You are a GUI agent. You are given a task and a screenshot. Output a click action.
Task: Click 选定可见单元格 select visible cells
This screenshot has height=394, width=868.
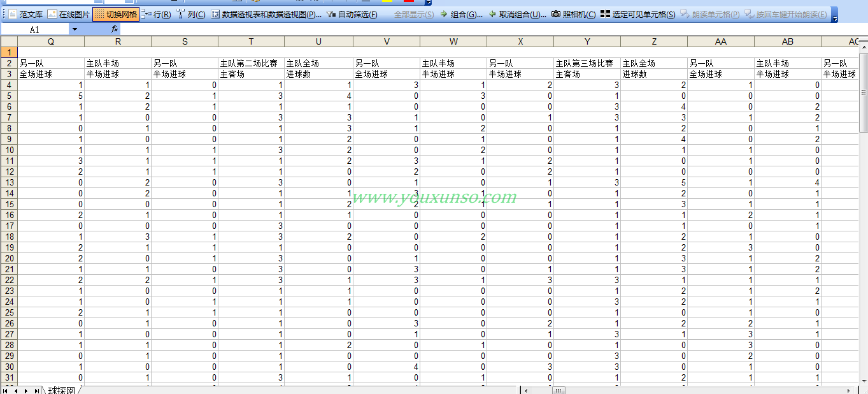point(637,14)
